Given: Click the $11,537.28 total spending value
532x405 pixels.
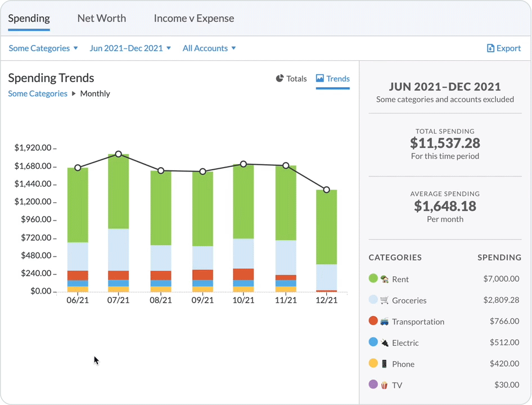Looking at the screenshot, I should point(445,143).
